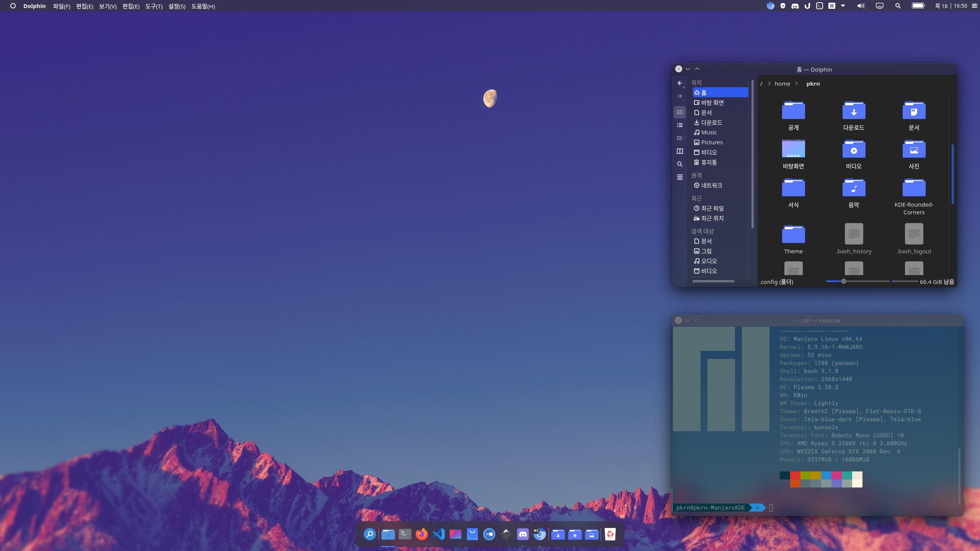Adjust the Dolphin icon zoom slider
The image size is (980, 551).
tap(857, 281)
